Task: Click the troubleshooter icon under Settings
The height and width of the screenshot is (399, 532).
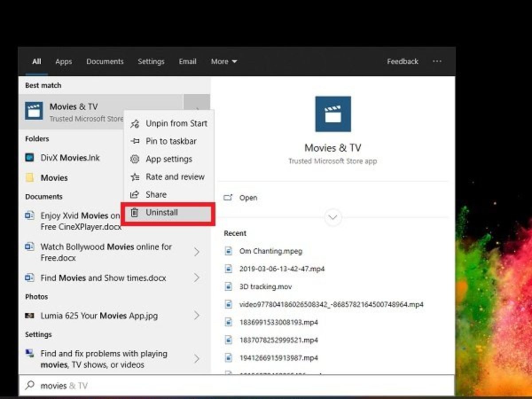Action: (30, 353)
